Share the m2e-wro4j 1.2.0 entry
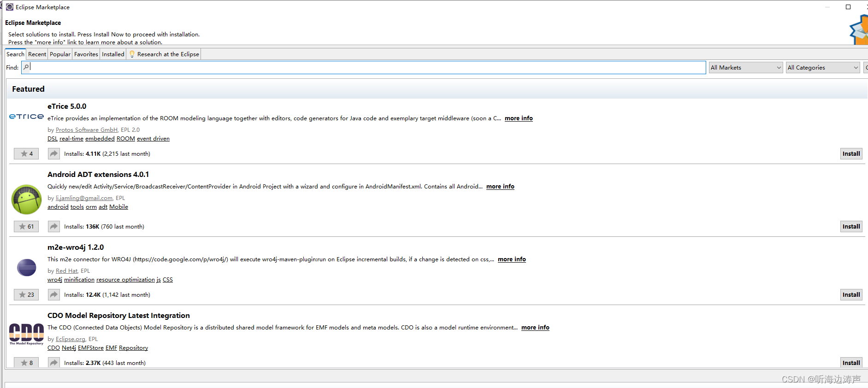The image size is (868, 388). (54, 295)
